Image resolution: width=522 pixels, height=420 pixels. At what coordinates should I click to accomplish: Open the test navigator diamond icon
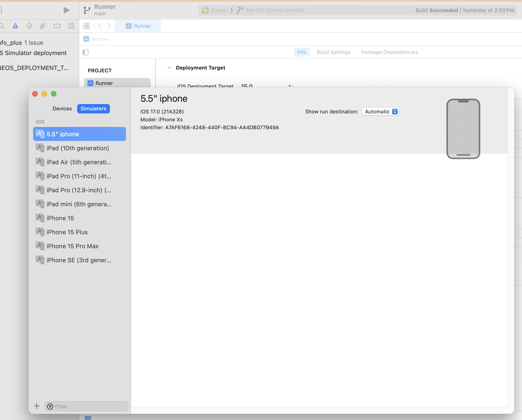point(29,26)
